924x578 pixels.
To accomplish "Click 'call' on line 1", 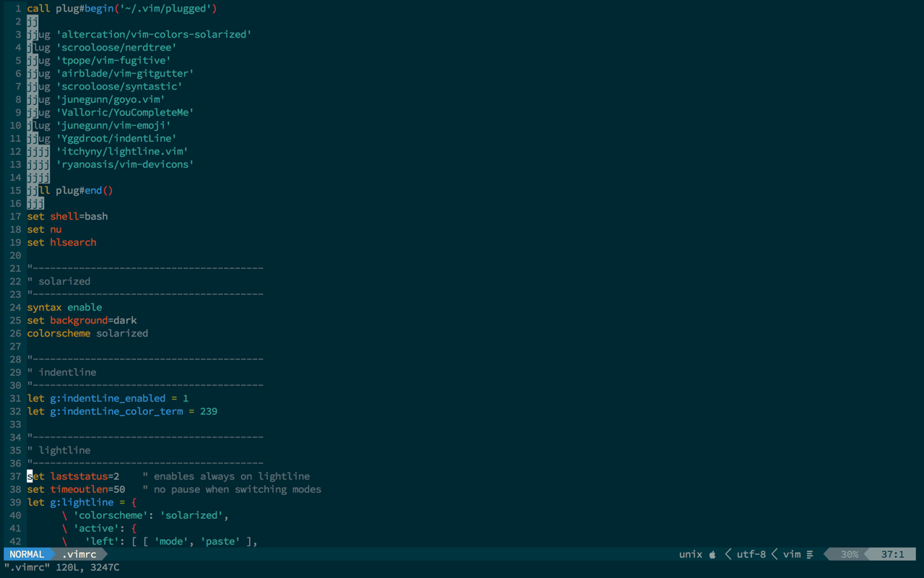I will pos(39,8).
